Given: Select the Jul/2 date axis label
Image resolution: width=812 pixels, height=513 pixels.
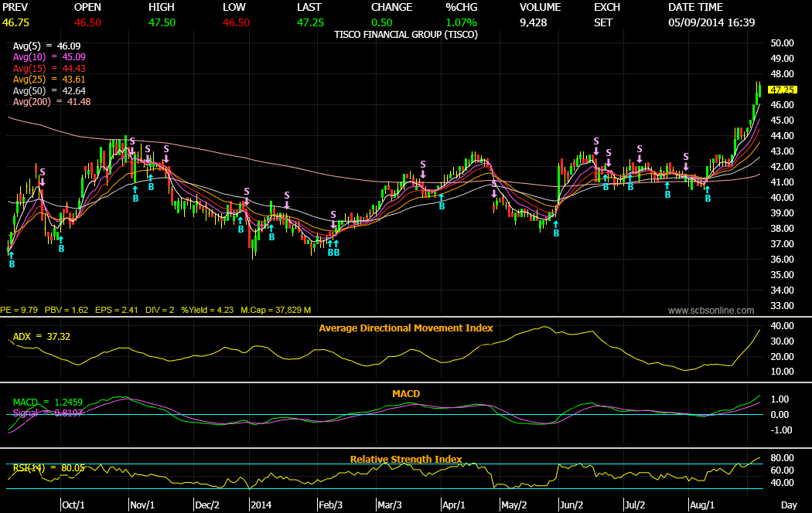Looking at the screenshot, I should (635, 505).
